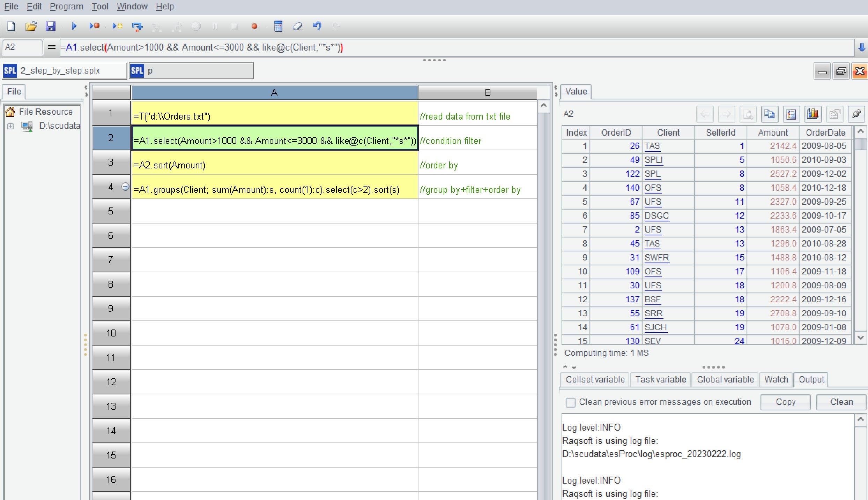Image resolution: width=868 pixels, height=500 pixels.
Task: Click the Run (blue play) toolbar icon
Action: 74,26
